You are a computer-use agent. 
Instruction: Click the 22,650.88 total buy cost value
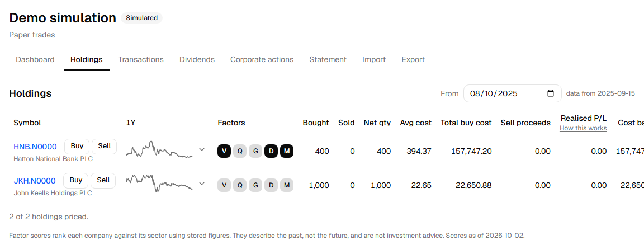pos(473,185)
